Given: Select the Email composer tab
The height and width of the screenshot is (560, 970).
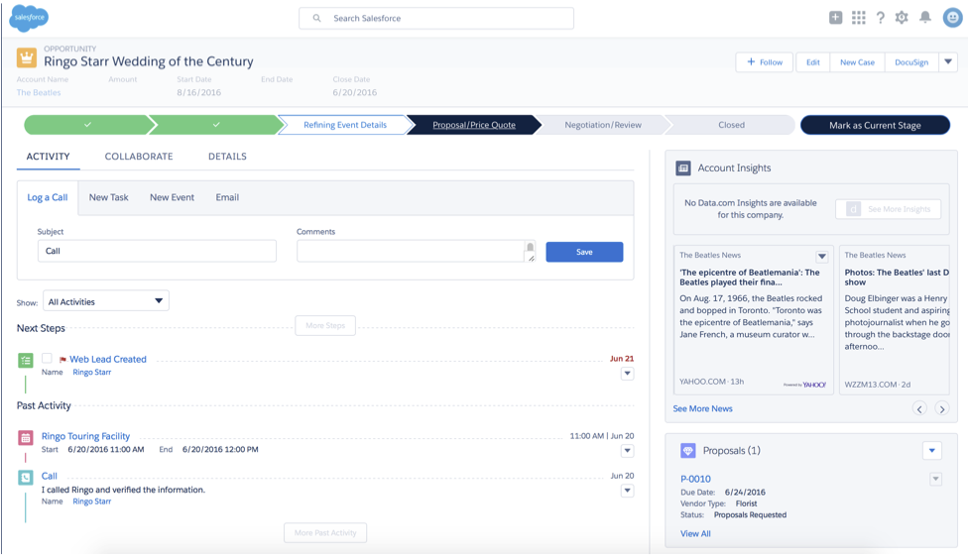Looking at the screenshot, I should [227, 197].
